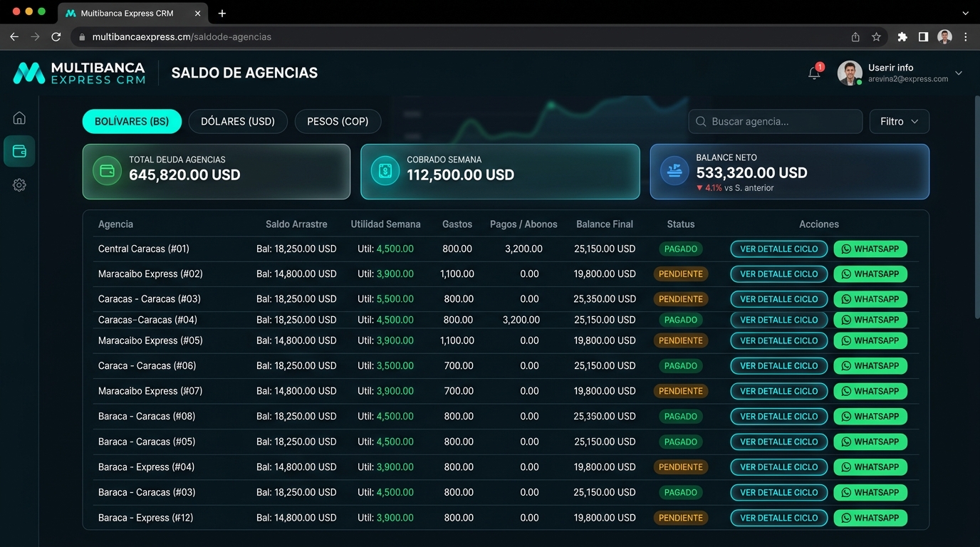Click VER DETALLE CICLO for Central Caracas (#01)
980x547 pixels.
pos(779,249)
